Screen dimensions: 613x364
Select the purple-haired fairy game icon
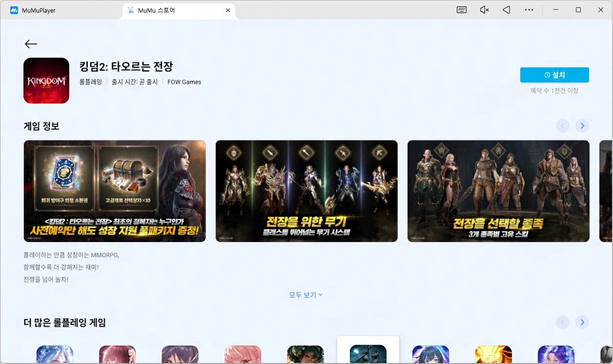coord(556,355)
